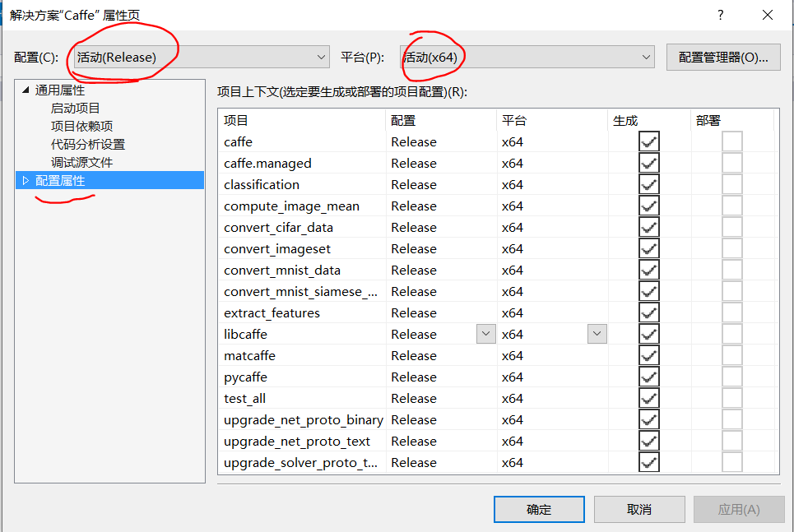Click the 确定 button
Image resolution: width=794 pixels, height=532 pixels.
[539, 509]
